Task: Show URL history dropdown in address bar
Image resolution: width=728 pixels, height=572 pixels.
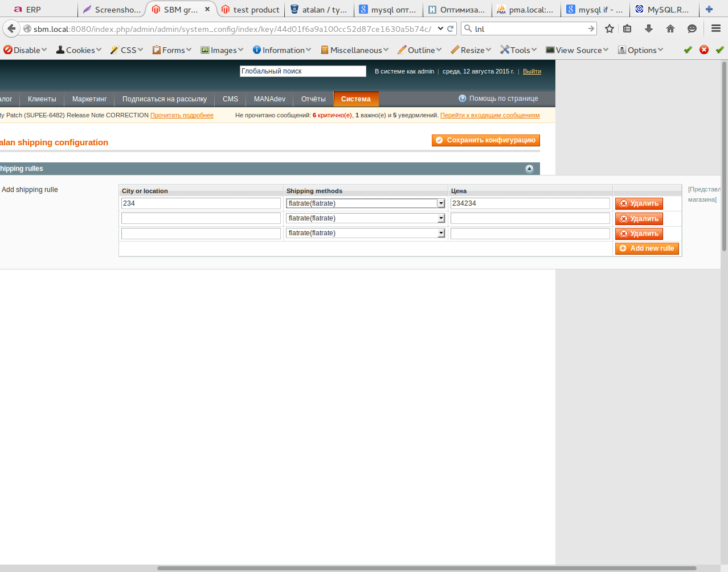Action: (x=440, y=28)
